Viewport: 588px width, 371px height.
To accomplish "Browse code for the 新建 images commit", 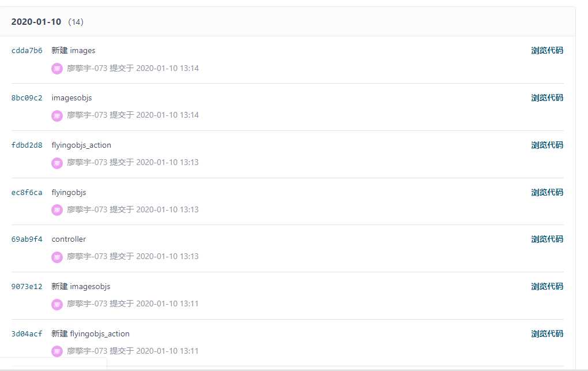I will click(546, 51).
